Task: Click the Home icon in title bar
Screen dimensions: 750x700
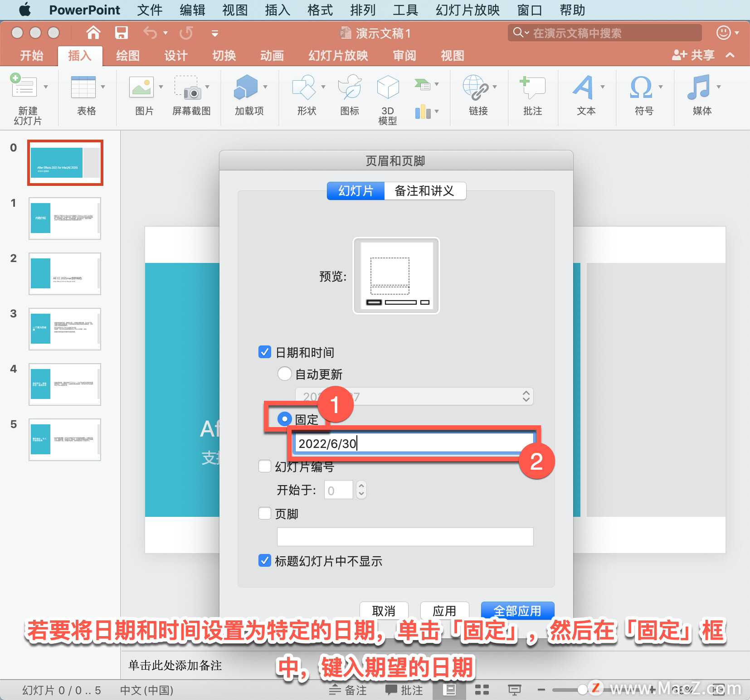Action: point(93,33)
